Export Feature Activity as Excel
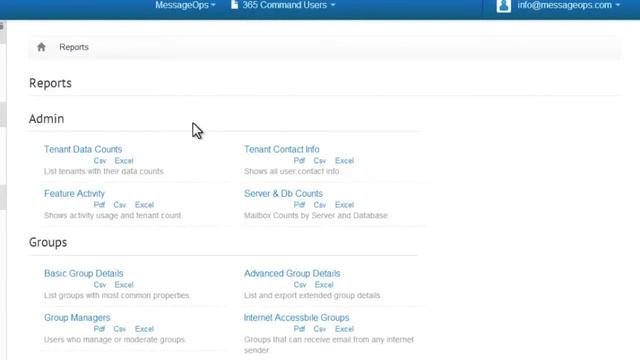Screen dimensions: 640x360 pos(144,205)
